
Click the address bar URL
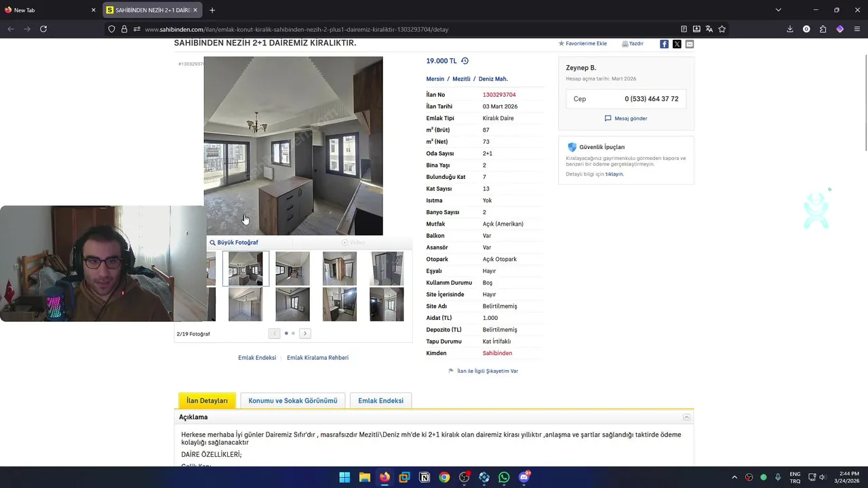click(296, 29)
